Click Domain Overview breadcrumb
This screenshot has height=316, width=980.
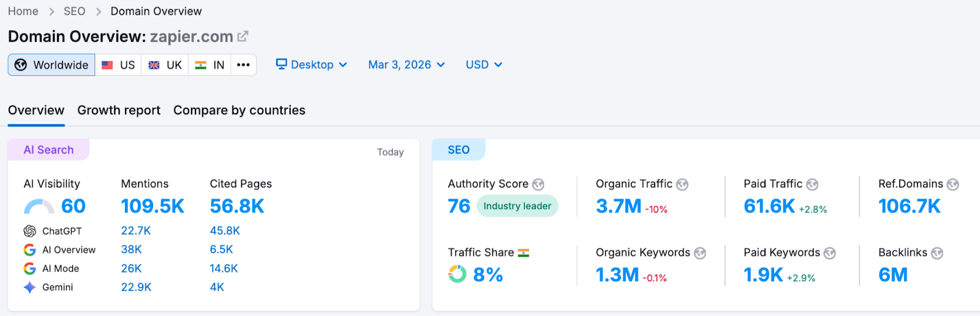point(156,11)
